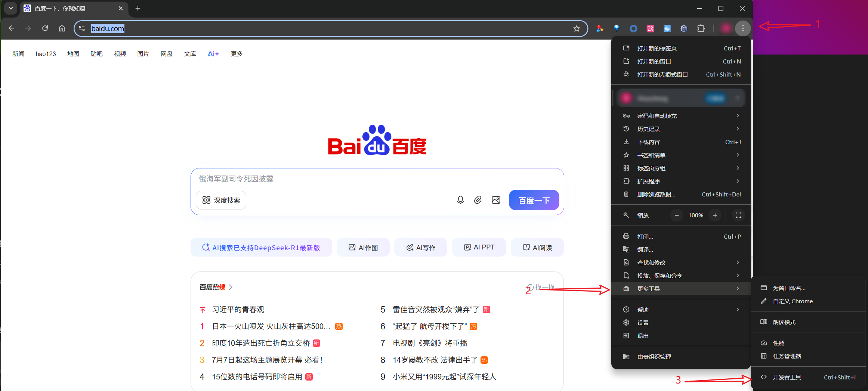868x391 pixels.
Task: Reload the page with the refresh icon
Action: click(x=45, y=28)
